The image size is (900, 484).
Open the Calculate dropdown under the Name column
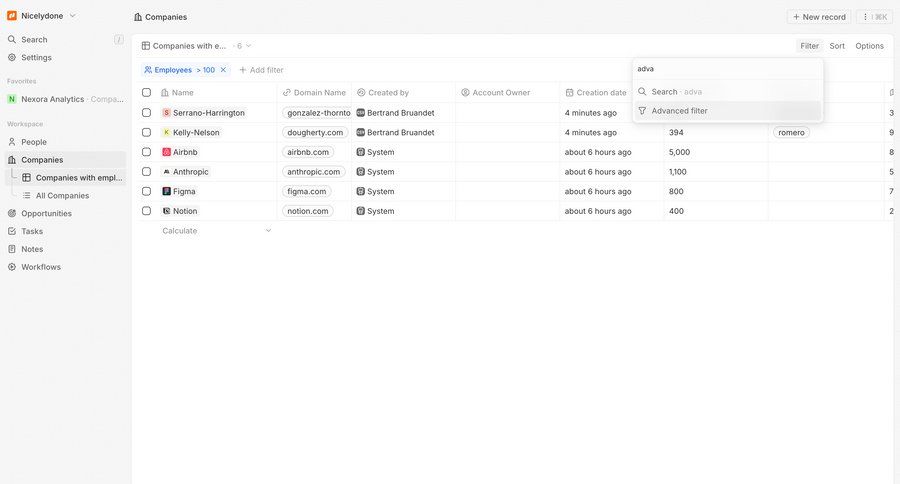click(x=216, y=230)
